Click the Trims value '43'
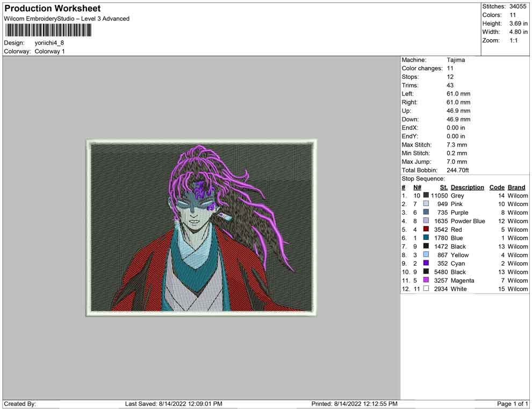Viewport: 532px width, 409px height. [x=450, y=85]
